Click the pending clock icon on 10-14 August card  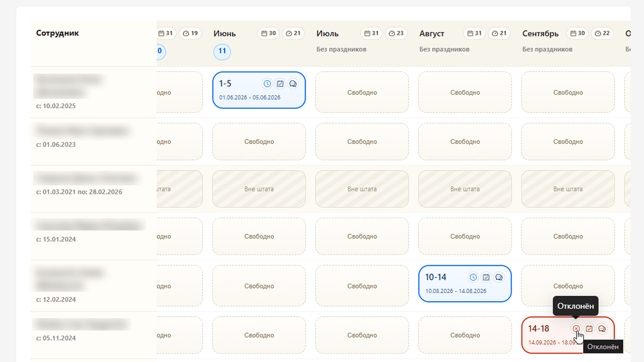tap(473, 277)
